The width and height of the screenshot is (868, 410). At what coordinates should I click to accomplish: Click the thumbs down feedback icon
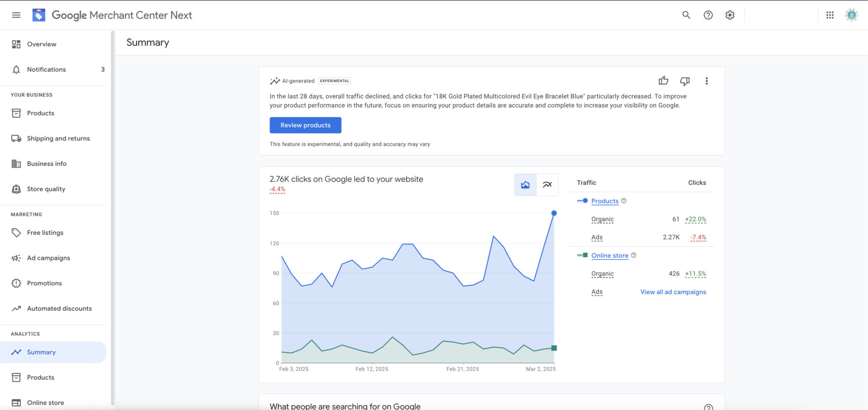pos(685,81)
